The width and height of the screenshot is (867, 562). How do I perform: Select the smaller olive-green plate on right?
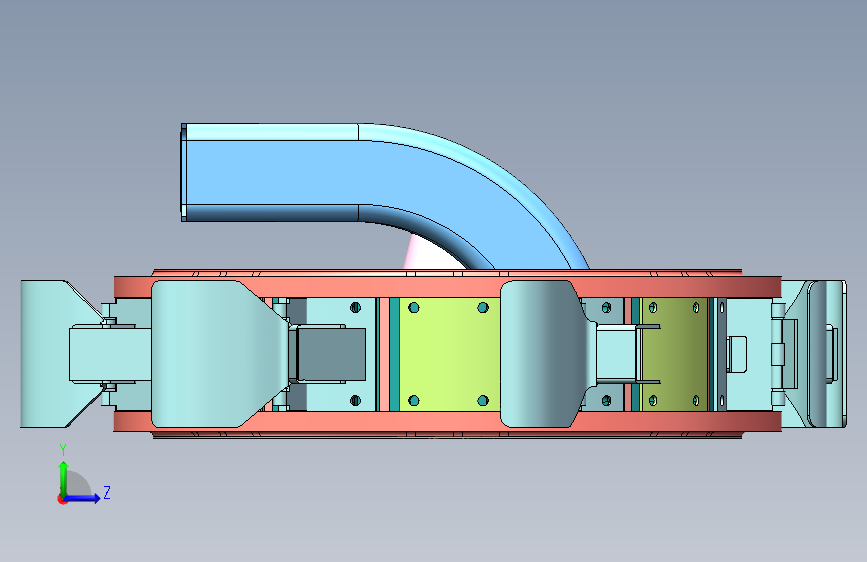click(674, 354)
